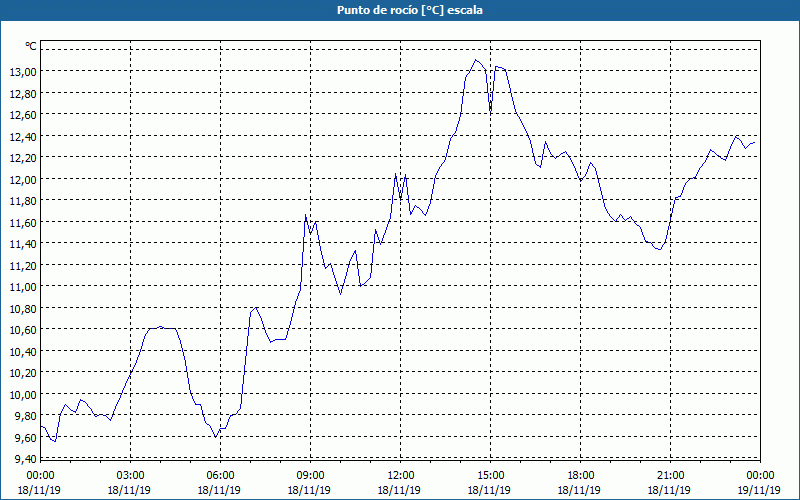Viewport: 800px width, 500px height.
Task: Click the 11,00 y-axis label
Action: 23,287
